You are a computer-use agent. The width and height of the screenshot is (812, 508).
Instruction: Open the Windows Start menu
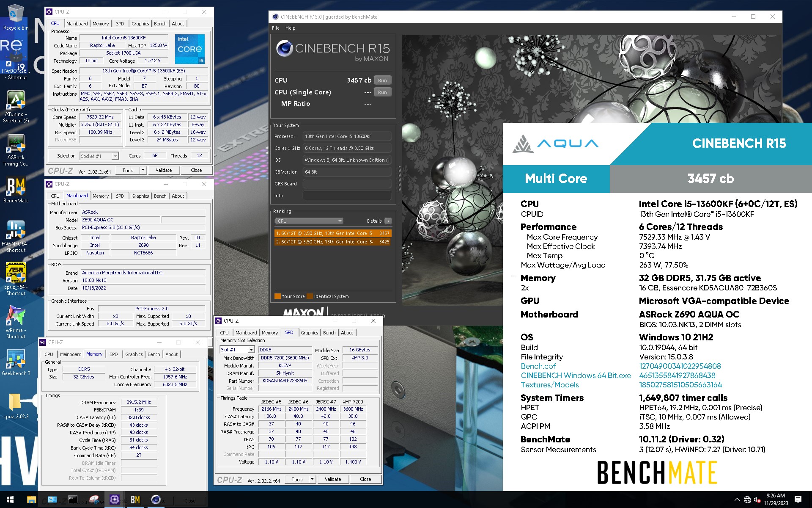click(10, 500)
